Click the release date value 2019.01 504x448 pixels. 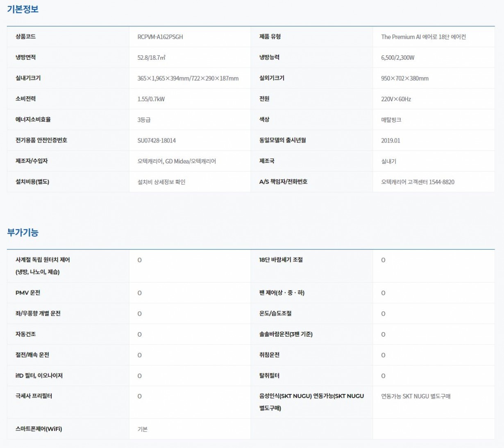pyautogui.click(x=390, y=140)
